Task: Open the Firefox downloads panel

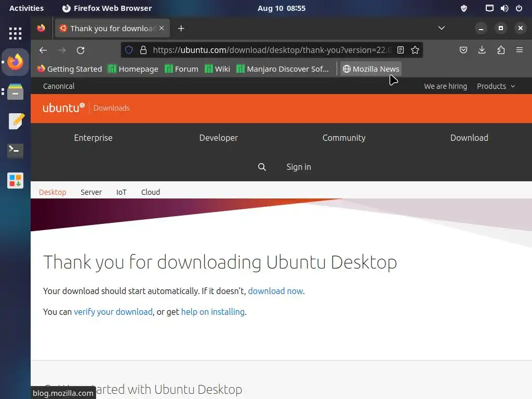Action: 482,50
